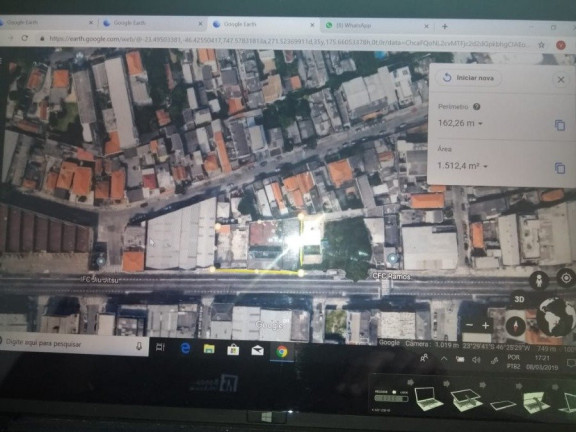Screen dimensions: 576x432
Task: Open File Explorer from taskbar
Action: pyautogui.click(x=209, y=349)
